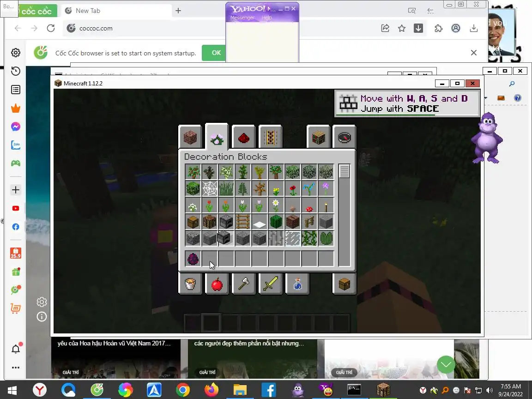
Task: Pick the cobweb item
Action: 210,188
